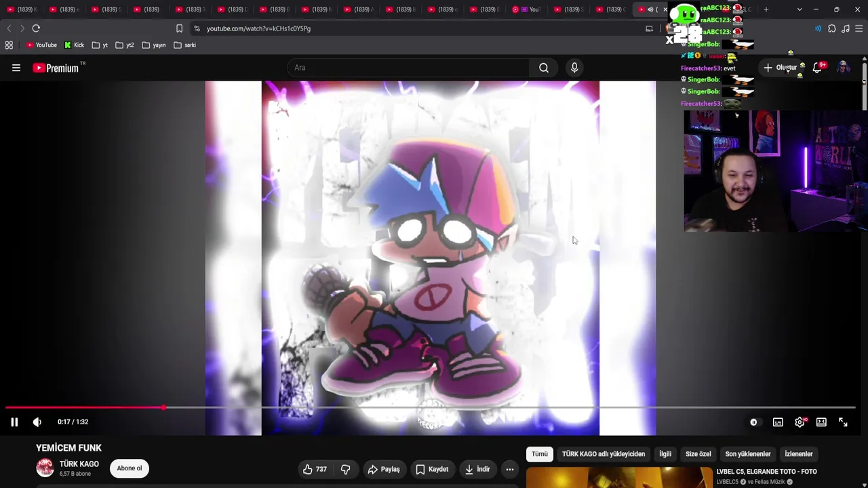Subscribe with the Abone ol button
The image size is (868, 488).
pos(130,468)
